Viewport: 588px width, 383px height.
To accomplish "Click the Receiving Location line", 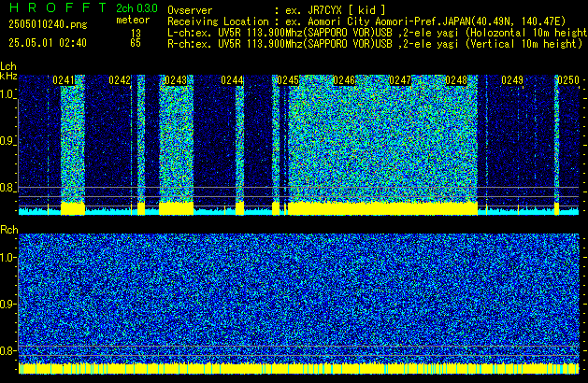I will point(366,21).
